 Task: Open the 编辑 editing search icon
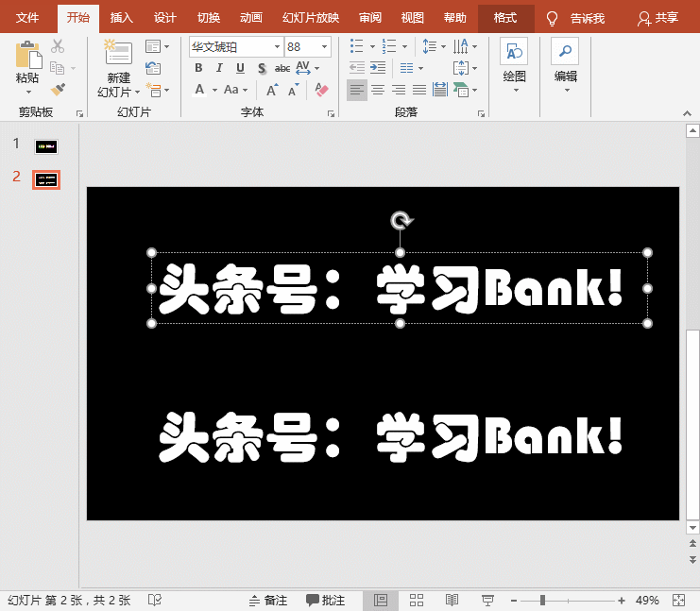[566, 65]
